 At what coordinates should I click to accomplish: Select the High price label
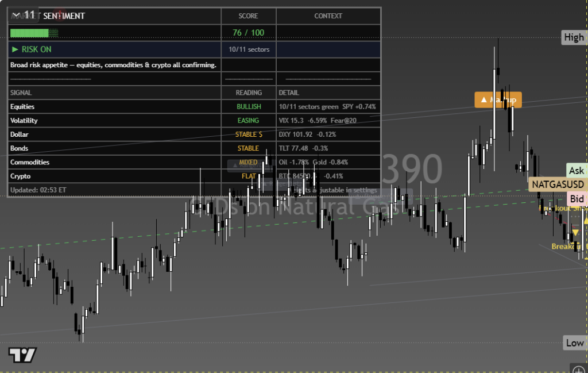tap(574, 37)
